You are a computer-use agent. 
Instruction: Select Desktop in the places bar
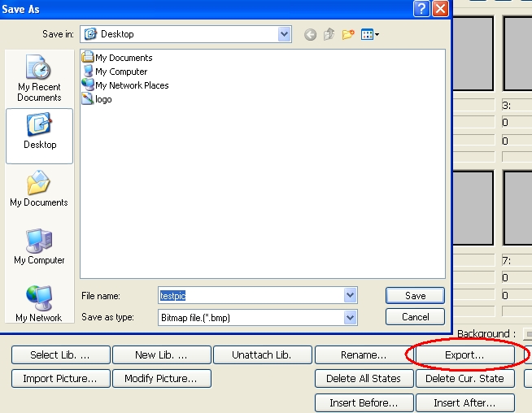[39, 136]
